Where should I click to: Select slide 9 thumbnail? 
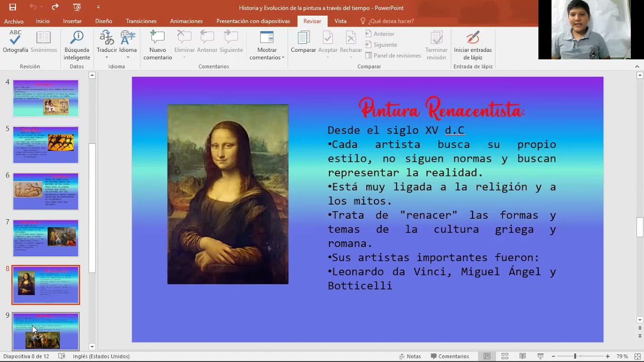click(x=46, y=331)
